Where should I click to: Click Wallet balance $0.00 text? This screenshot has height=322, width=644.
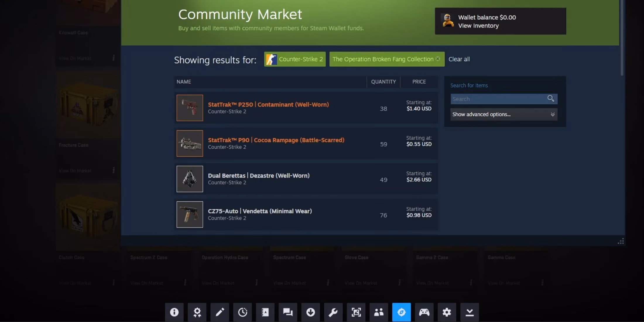click(487, 17)
